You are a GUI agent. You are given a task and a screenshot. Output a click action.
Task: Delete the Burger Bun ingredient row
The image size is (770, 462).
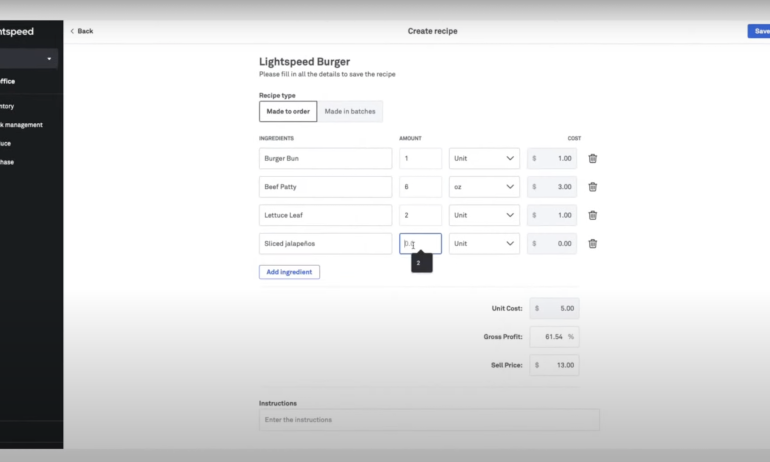coord(592,158)
